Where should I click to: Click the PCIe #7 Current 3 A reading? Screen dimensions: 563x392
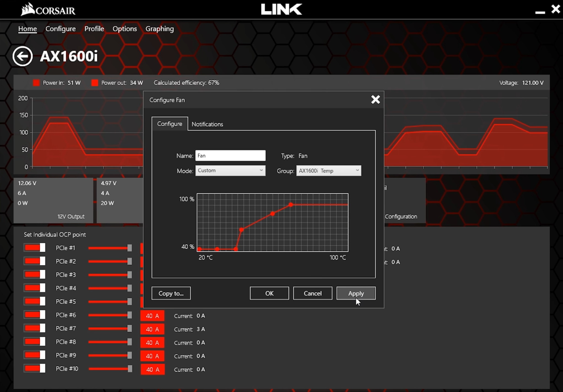point(189,329)
